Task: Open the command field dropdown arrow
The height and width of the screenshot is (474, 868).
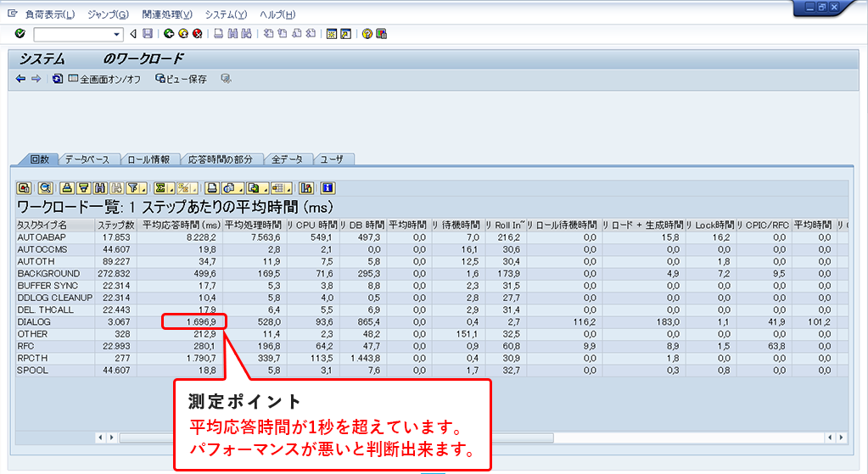Action: click(116, 34)
